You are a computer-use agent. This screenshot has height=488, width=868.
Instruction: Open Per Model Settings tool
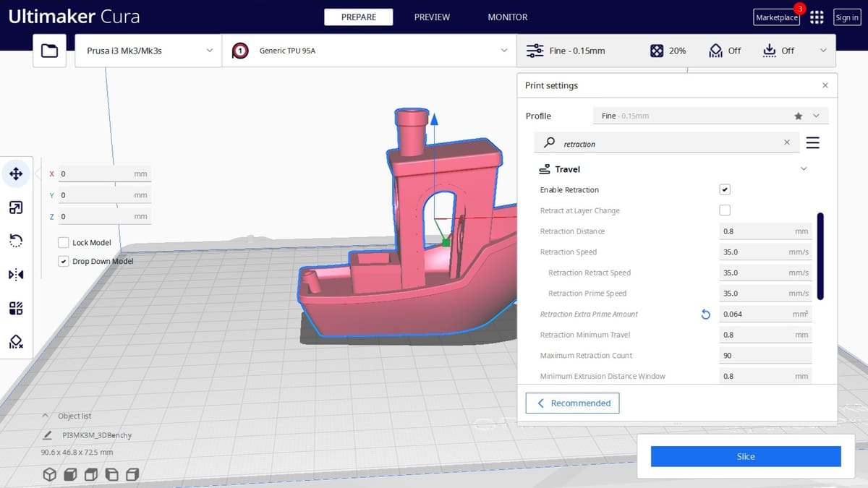point(16,309)
